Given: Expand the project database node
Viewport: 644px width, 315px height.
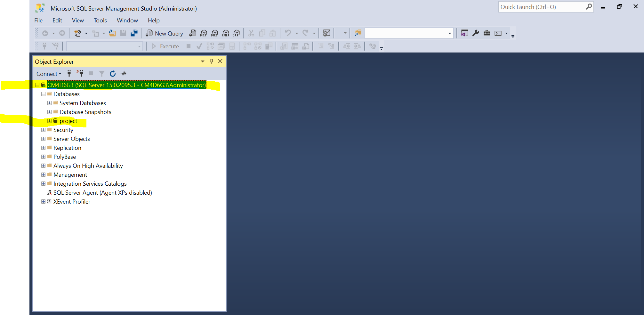Looking at the screenshot, I should click(x=49, y=121).
